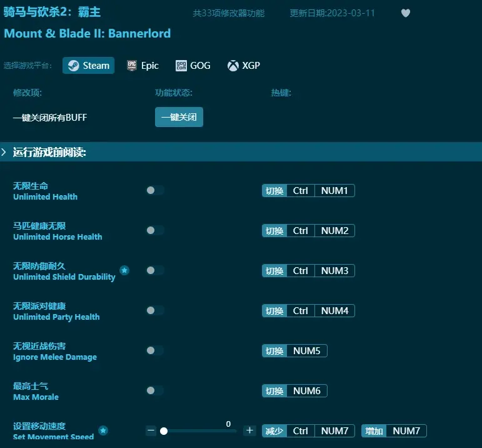Click NUM7 key in the 减少 hotkey
Viewport: 482px width, 448px height.
tap(334, 430)
